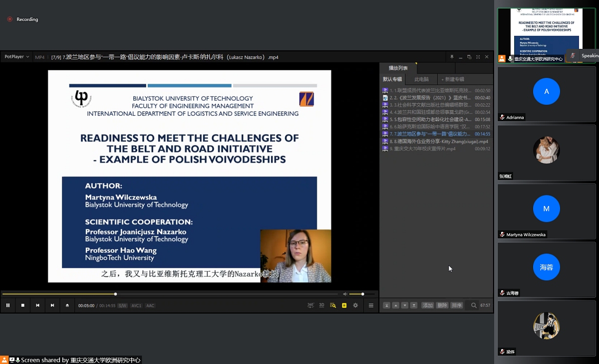Screen dimensions: 599x364
Task: Search the playlist with magnifier icon
Action: tap(474, 305)
